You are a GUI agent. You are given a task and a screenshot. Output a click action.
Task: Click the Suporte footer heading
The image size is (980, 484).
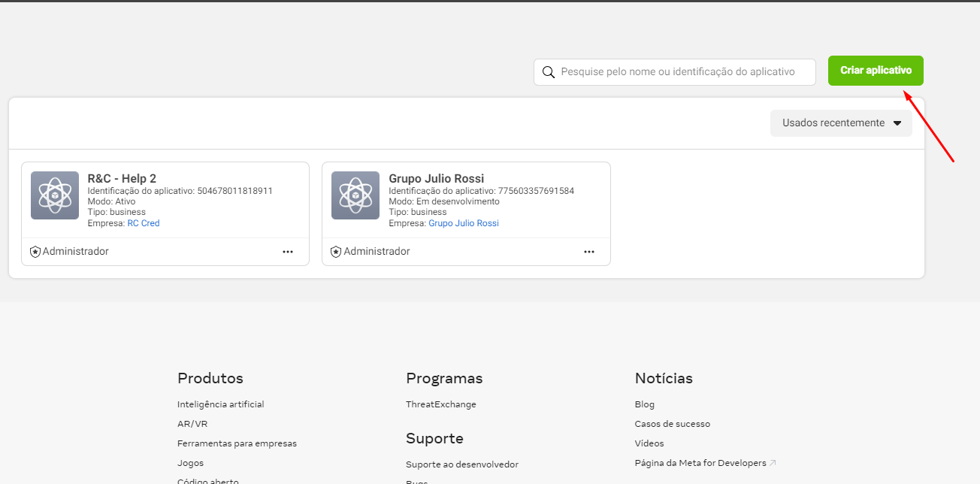click(x=434, y=438)
